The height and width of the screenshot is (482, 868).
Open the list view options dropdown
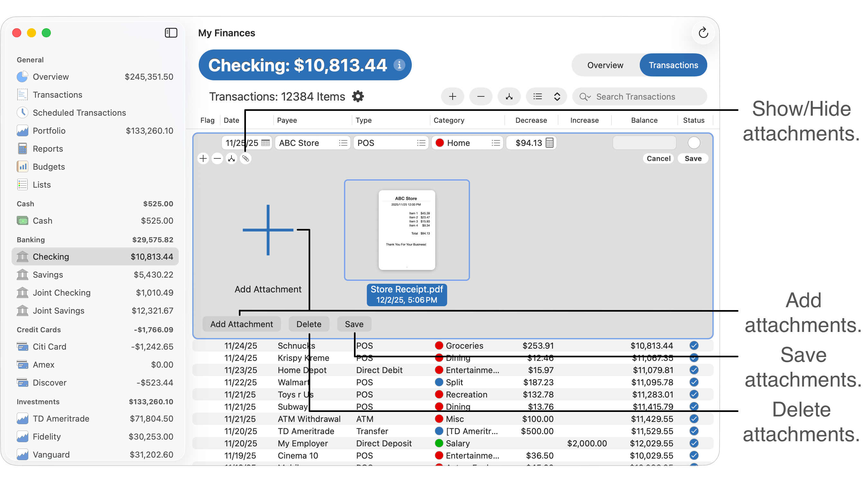547,97
